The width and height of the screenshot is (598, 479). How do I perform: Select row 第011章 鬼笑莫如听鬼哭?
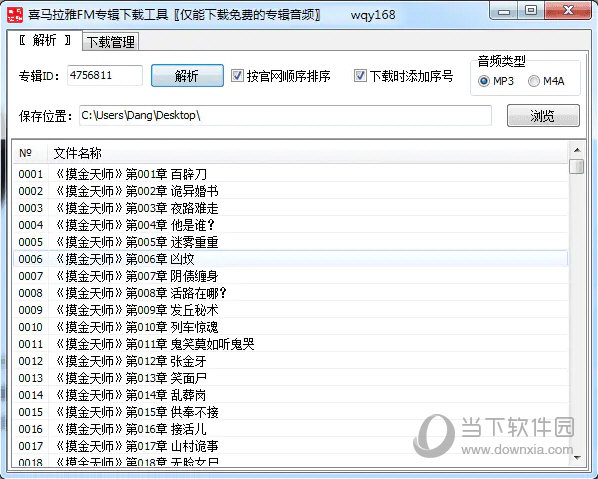pos(291,344)
